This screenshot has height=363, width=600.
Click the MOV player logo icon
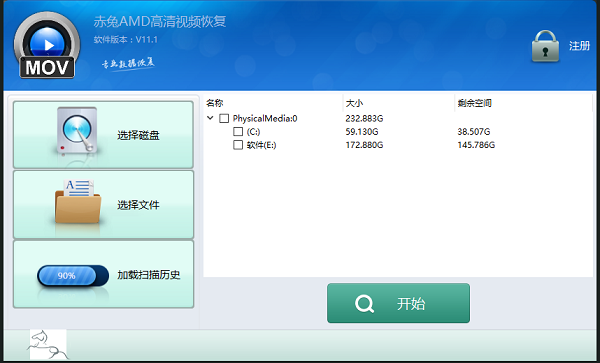coord(47,45)
